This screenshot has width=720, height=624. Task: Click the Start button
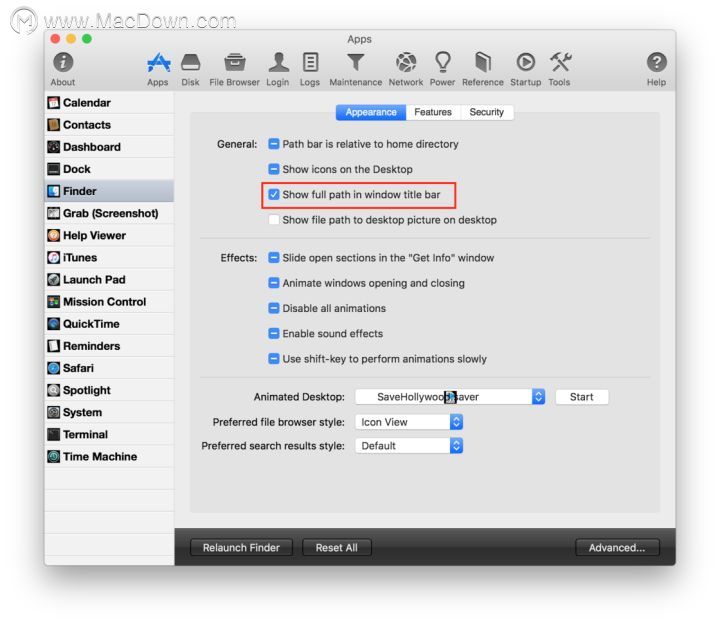pyautogui.click(x=582, y=397)
